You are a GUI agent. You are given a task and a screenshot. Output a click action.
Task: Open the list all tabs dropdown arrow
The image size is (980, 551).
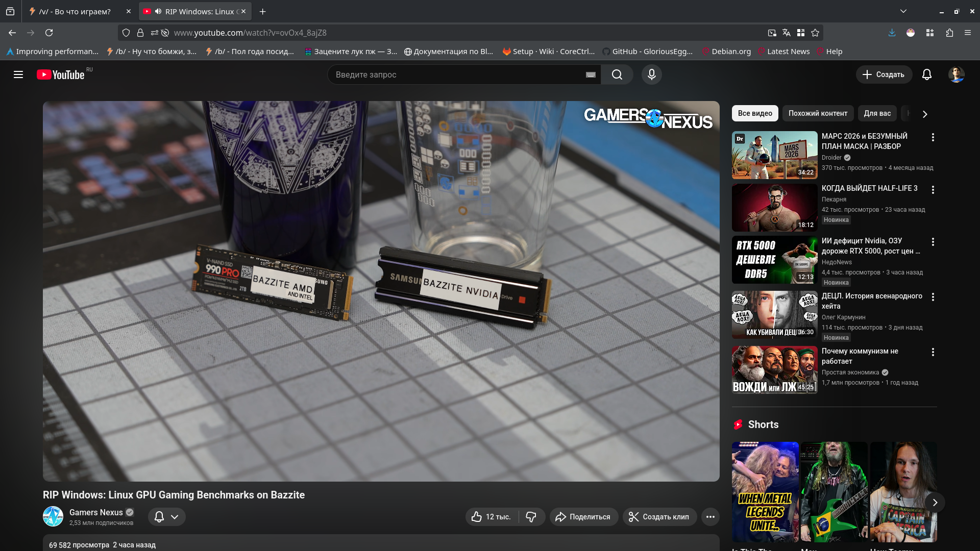903,11
